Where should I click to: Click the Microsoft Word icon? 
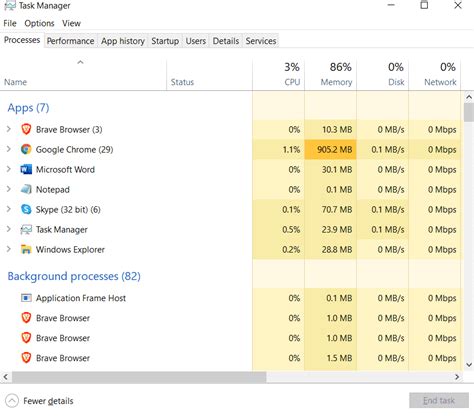pyautogui.click(x=26, y=169)
